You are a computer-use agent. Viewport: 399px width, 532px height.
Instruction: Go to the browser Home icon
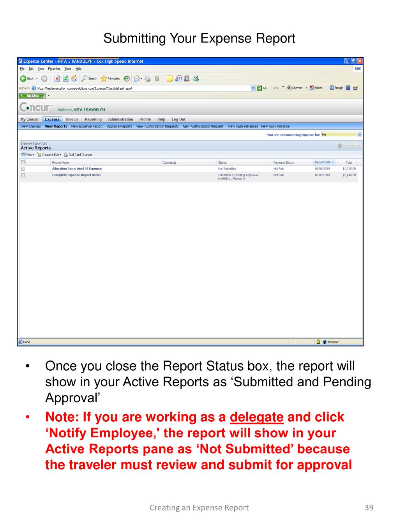pyautogui.click(x=74, y=78)
